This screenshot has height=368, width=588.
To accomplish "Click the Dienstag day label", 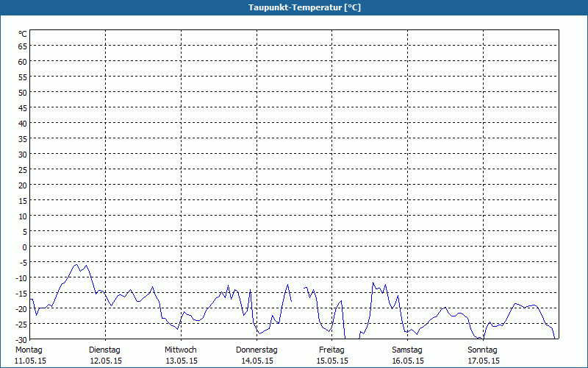I will point(104,350).
